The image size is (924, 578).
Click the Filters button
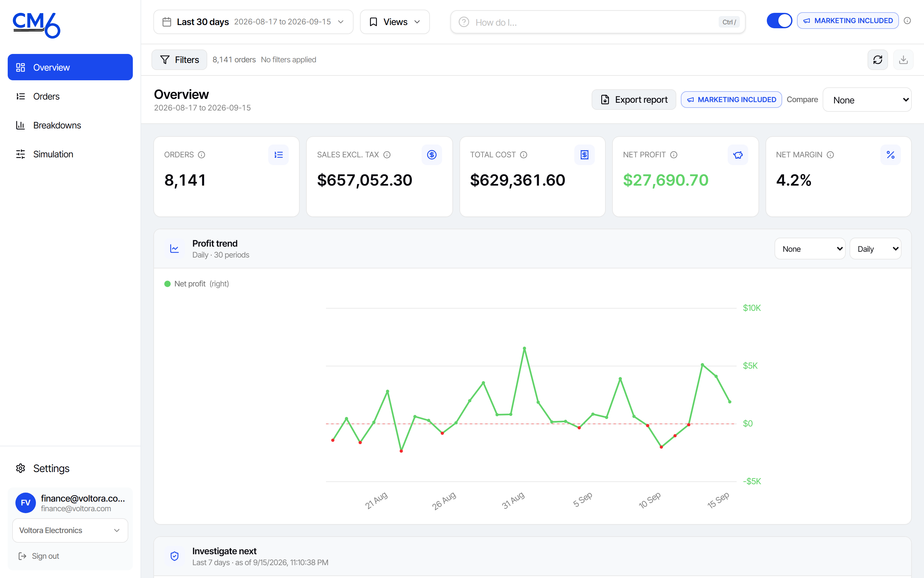pos(179,60)
